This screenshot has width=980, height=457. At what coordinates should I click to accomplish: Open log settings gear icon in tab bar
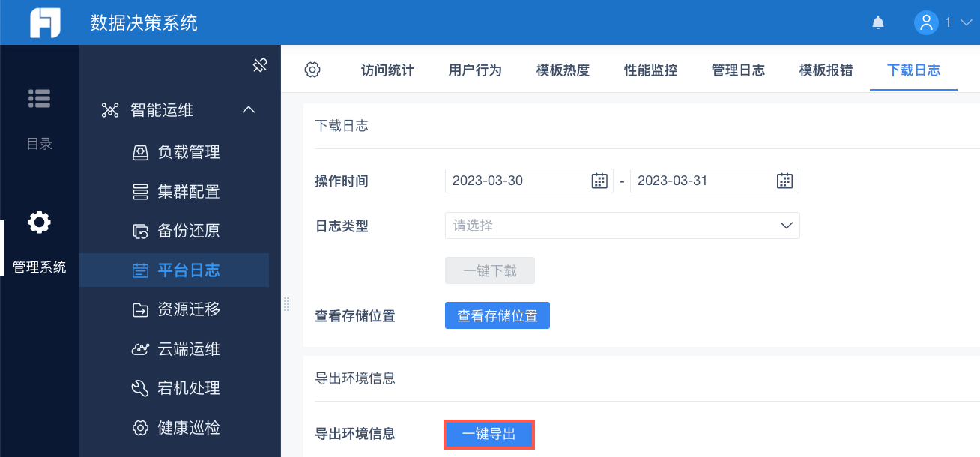click(x=312, y=70)
